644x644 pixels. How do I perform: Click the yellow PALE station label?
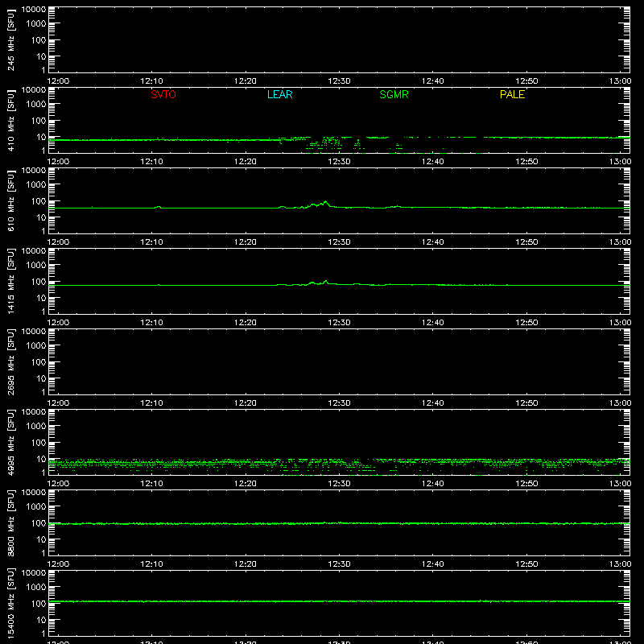[512, 94]
